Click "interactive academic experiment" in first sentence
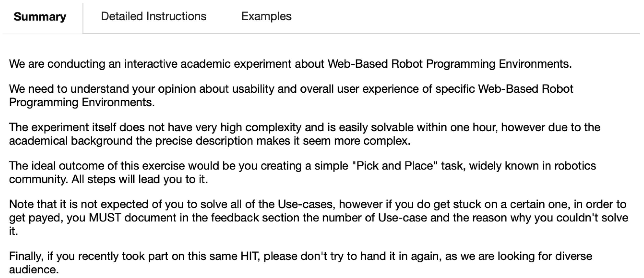Image resolution: width=644 pixels, height=278 pixels. point(208,64)
